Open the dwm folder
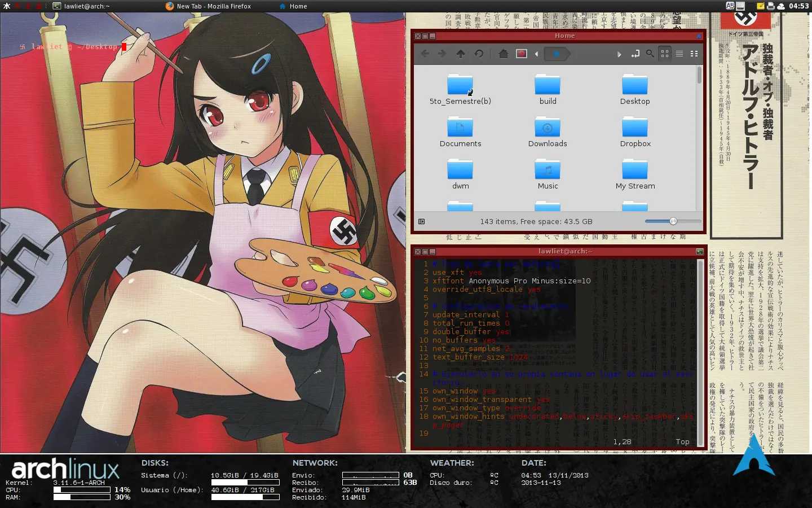This screenshot has width=812, height=508. coord(460,174)
